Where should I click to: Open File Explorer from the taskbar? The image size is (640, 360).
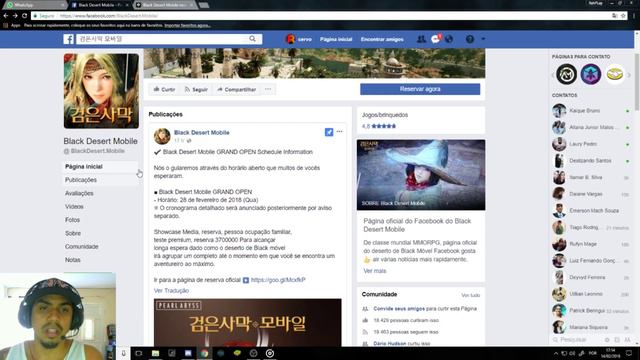(x=155, y=353)
